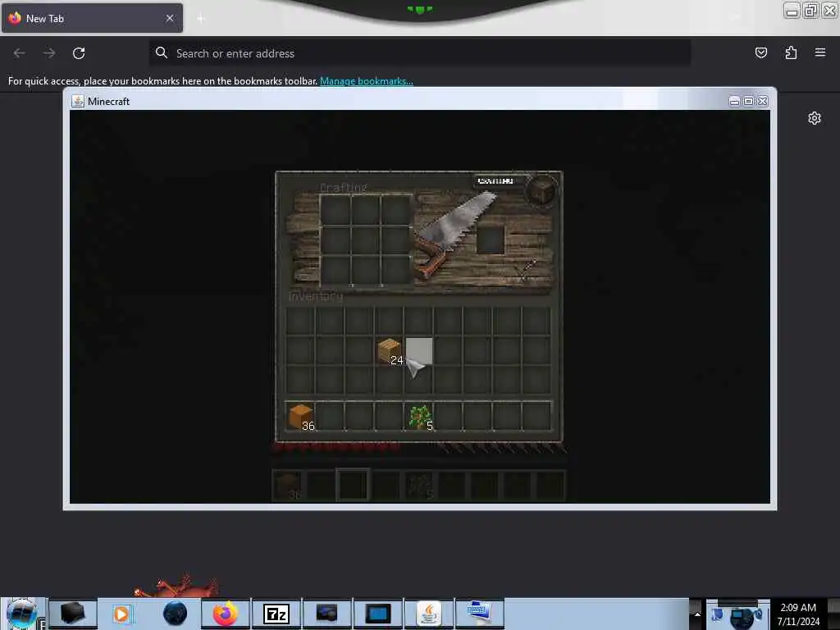Minimize the Minecraft window
Image resolution: width=840 pixels, height=630 pixels.
coord(734,101)
